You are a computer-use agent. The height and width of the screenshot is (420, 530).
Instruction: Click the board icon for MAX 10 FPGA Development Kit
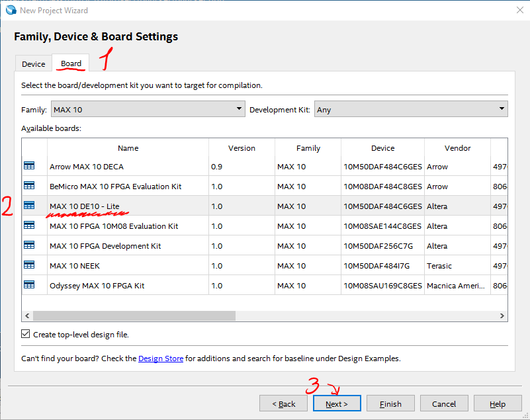pyautogui.click(x=29, y=245)
